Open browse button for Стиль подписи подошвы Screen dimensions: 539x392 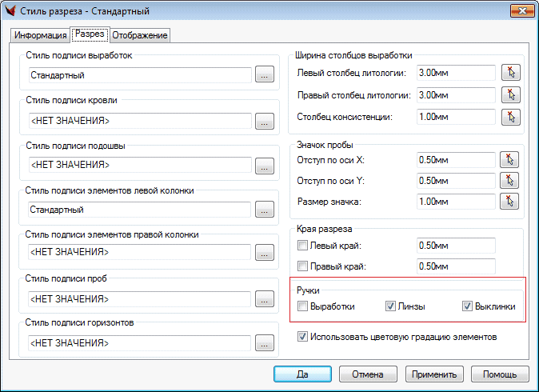click(x=264, y=166)
